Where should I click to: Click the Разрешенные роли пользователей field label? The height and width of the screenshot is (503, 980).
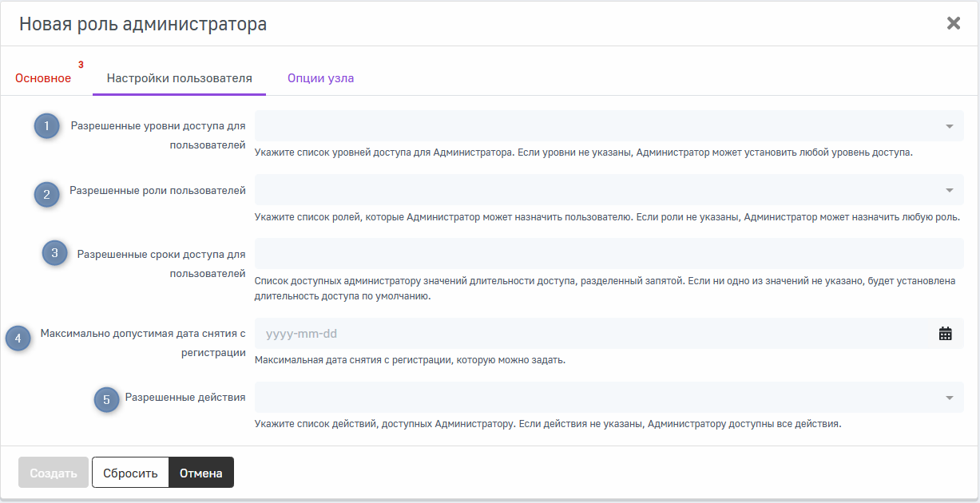point(157,190)
